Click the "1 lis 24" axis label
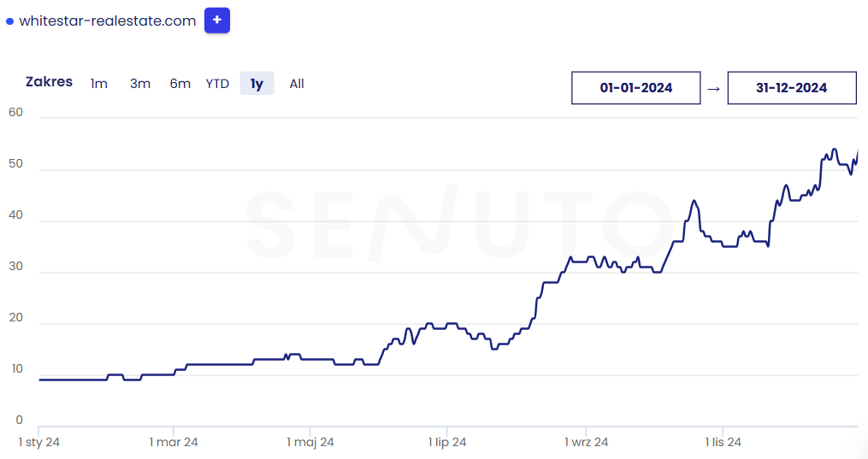 [x=723, y=442]
